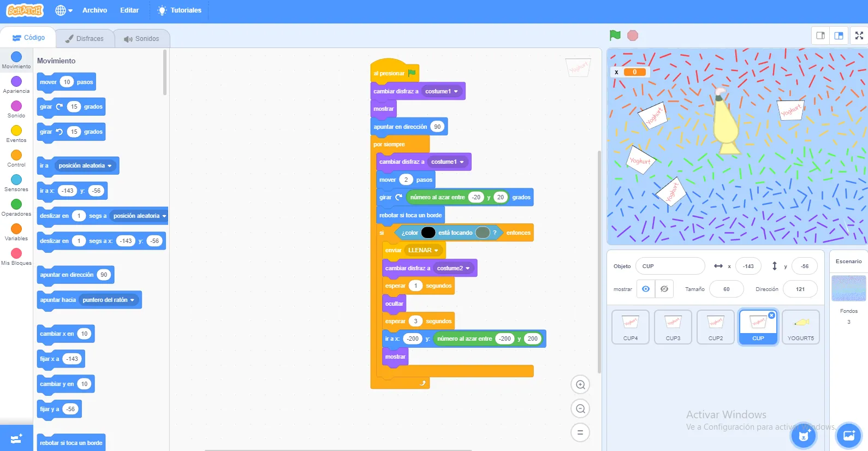Edit the sprite name field CUP
Screen dimensions: 868x451
pos(670,266)
